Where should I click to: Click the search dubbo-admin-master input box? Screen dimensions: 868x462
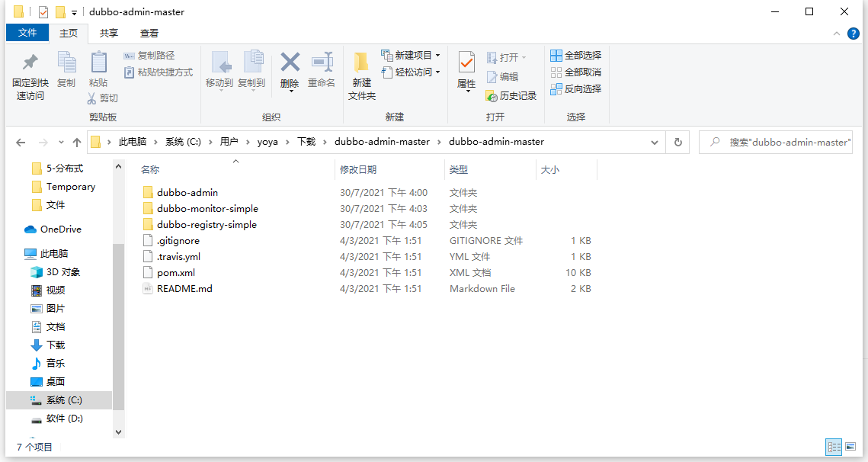776,143
